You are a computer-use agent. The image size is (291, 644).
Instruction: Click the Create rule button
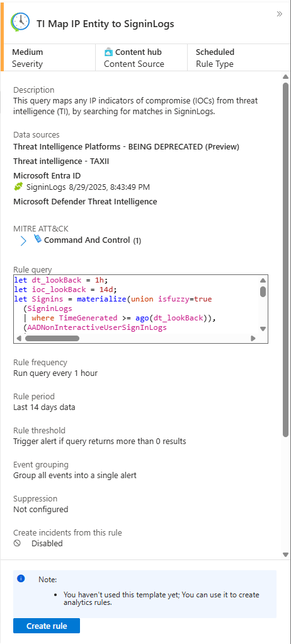pyautogui.click(x=47, y=626)
